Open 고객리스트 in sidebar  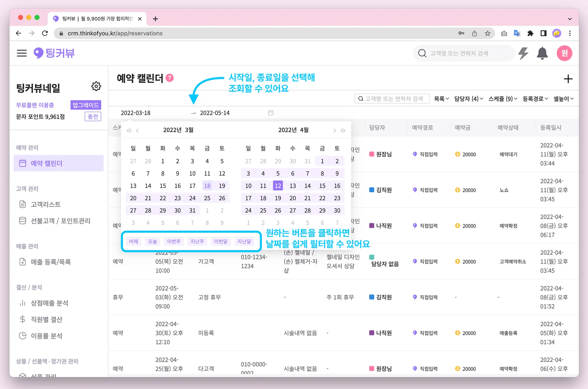[45, 204]
